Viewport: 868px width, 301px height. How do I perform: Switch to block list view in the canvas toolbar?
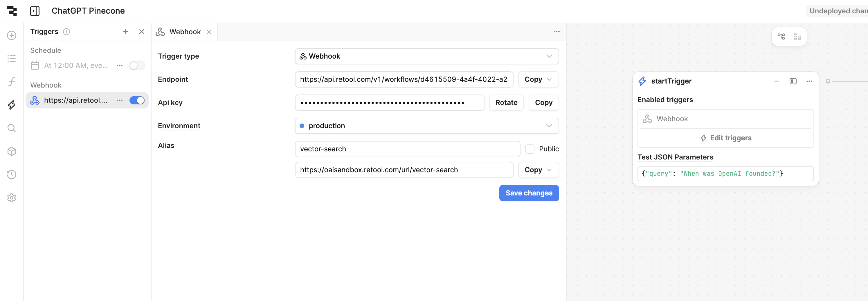pos(797,36)
